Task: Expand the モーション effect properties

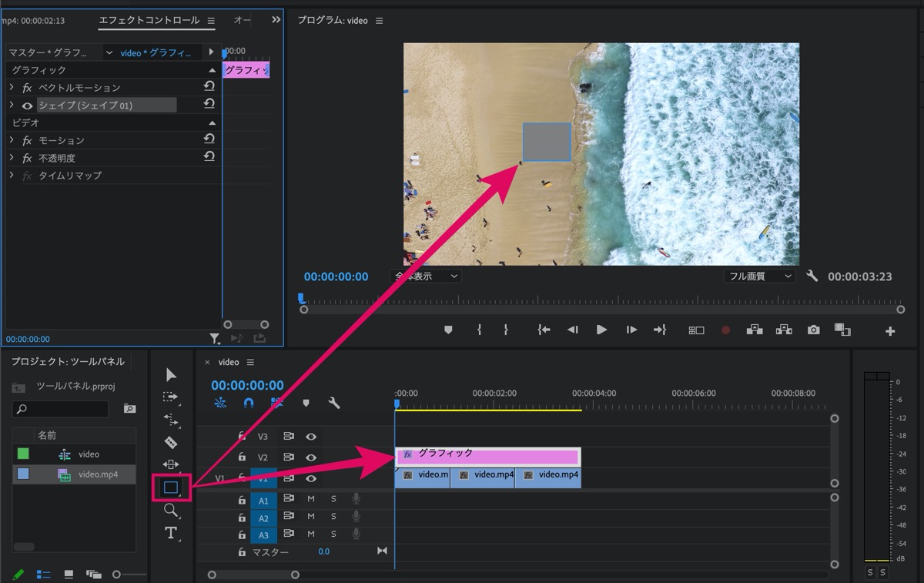Action: click(x=12, y=140)
